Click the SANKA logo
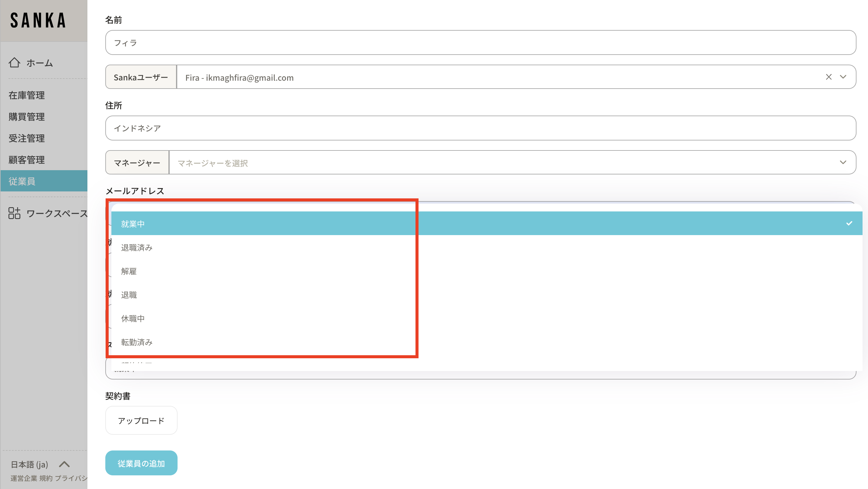This screenshot has height=489, width=868. [38, 21]
